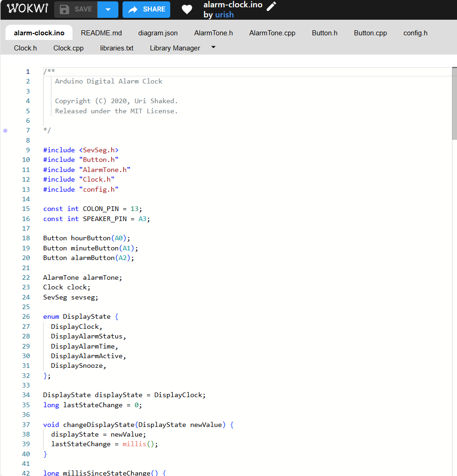Switch to the README.md tab
Viewport: 457px width, 476px height.
point(101,33)
